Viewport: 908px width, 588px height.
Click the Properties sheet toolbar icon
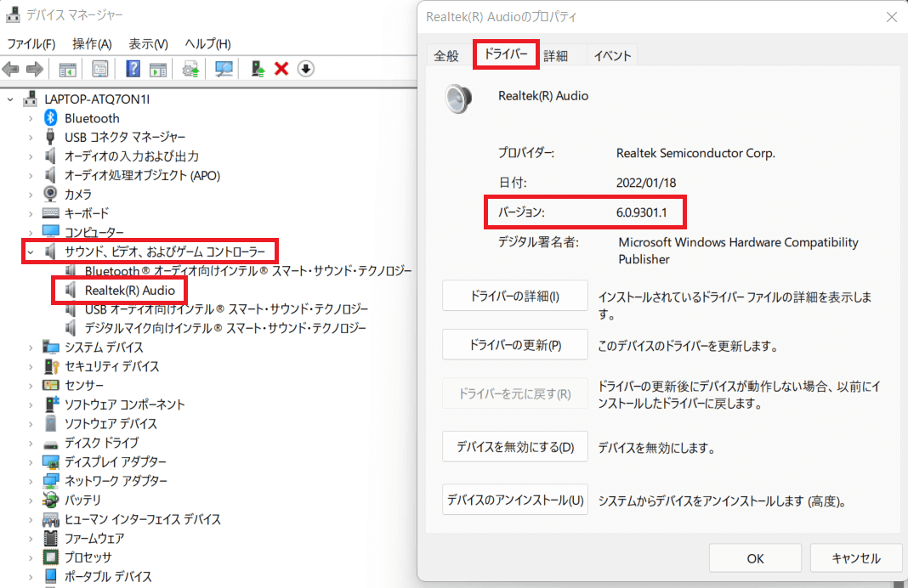(x=99, y=70)
